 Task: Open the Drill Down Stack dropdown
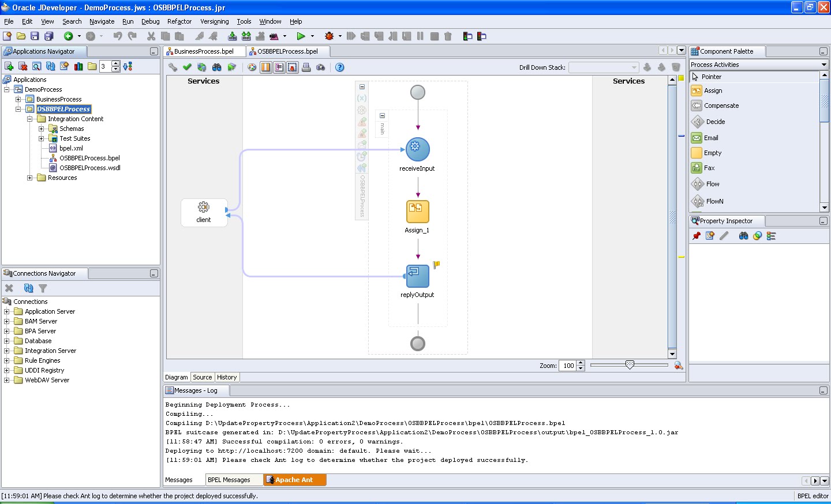pos(635,67)
